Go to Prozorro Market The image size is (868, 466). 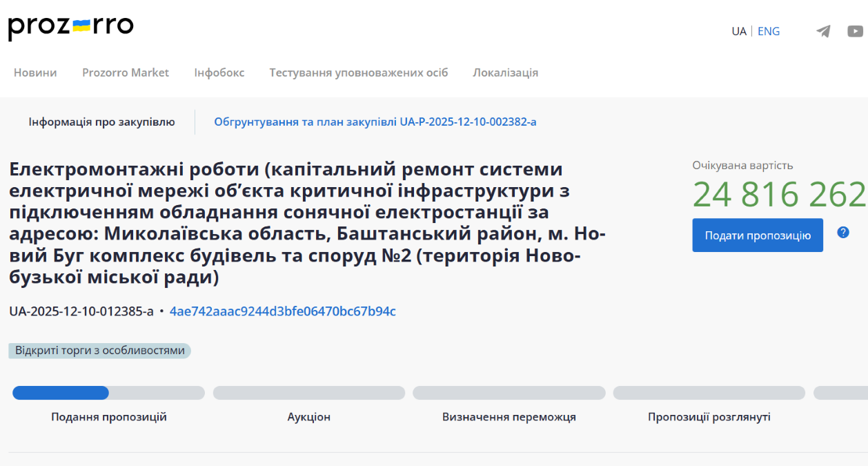[x=126, y=72]
